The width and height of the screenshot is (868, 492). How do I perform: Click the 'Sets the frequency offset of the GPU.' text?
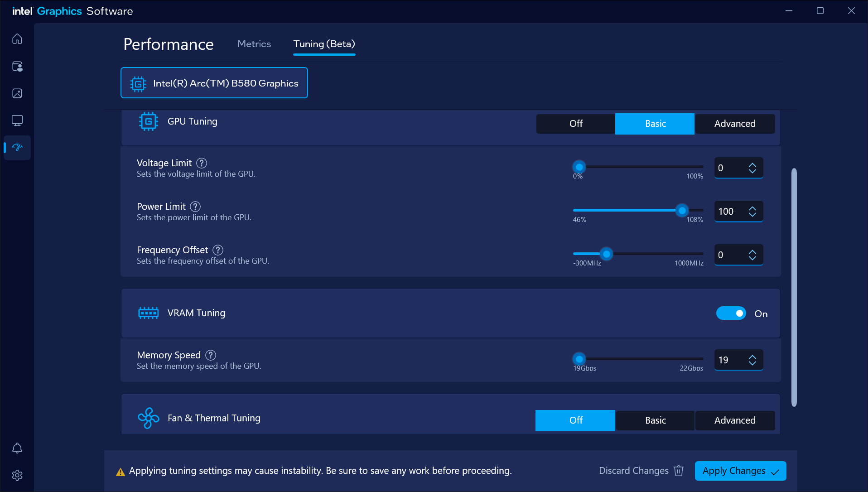(x=203, y=261)
